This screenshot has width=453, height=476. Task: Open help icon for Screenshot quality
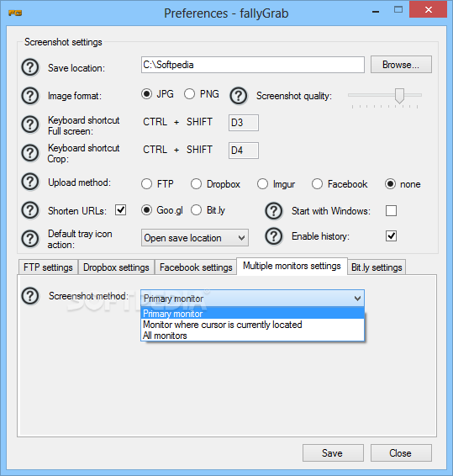239,96
